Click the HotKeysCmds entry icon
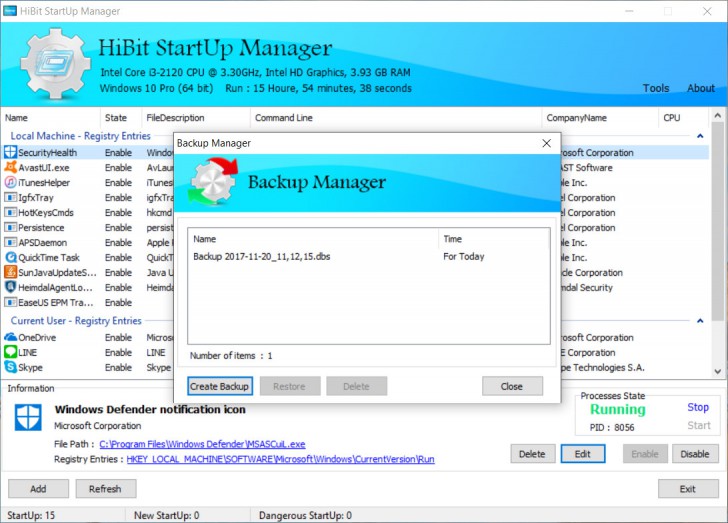The width and height of the screenshot is (728, 523). [x=10, y=212]
